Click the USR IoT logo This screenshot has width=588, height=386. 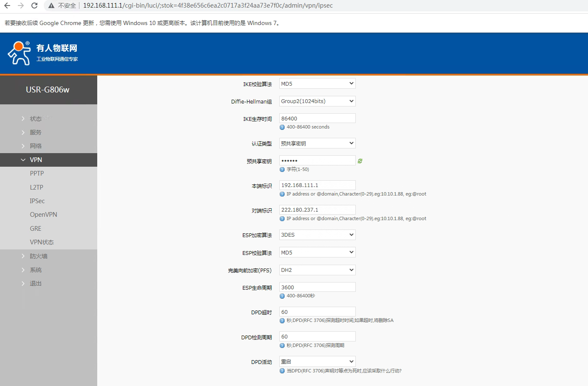point(42,53)
